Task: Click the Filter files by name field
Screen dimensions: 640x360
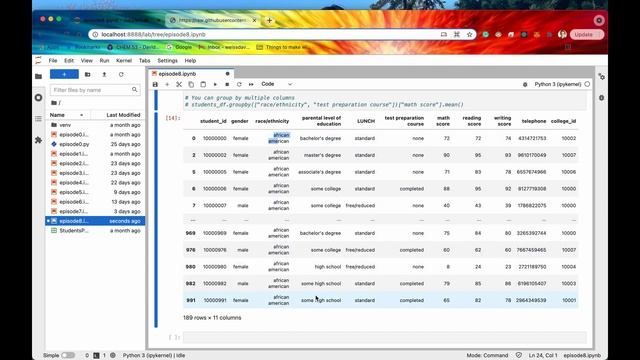Action: tap(95, 90)
